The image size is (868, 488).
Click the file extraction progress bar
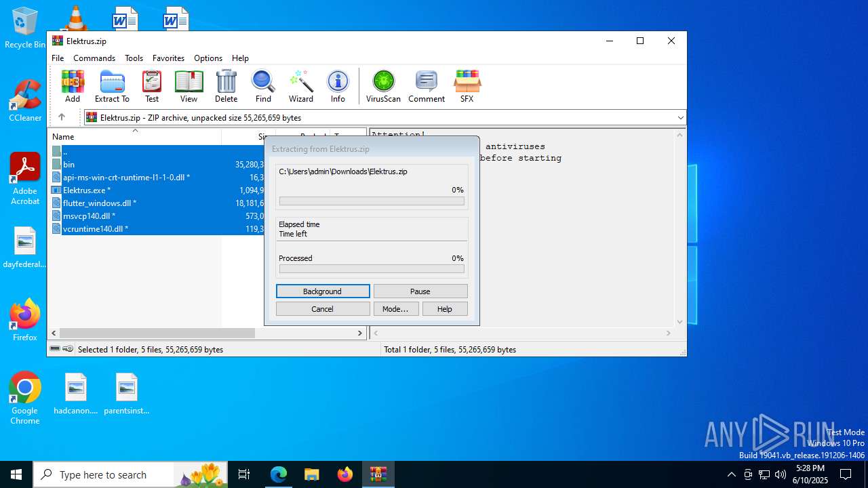click(372, 201)
